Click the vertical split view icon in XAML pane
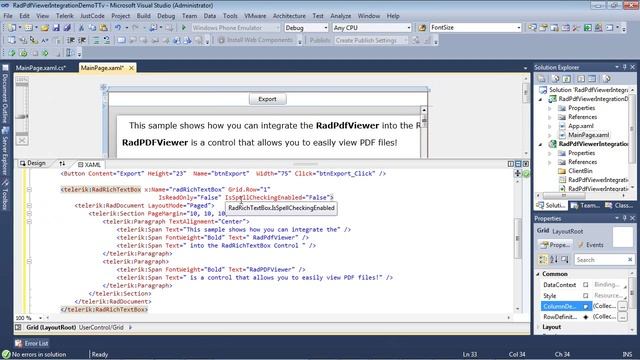This screenshot has width=640, height=360. click(x=511, y=164)
